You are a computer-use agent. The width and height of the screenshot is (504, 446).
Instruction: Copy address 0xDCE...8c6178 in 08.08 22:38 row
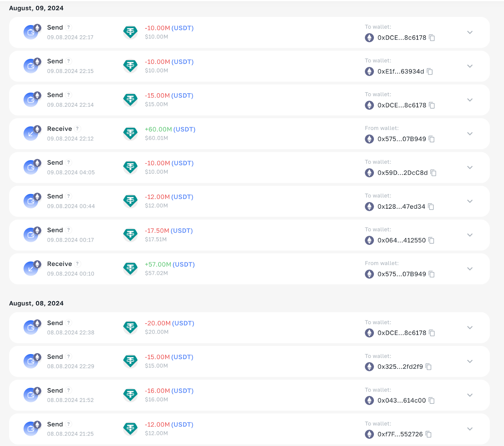(432, 333)
